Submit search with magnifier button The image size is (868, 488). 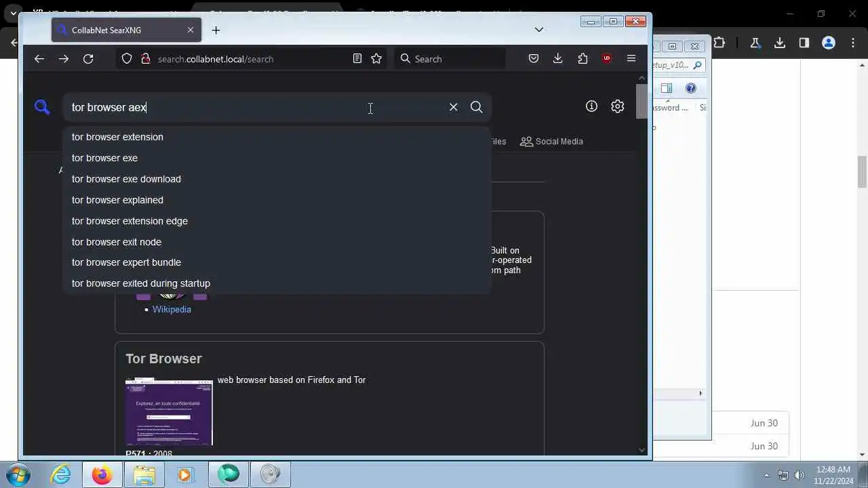(477, 107)
